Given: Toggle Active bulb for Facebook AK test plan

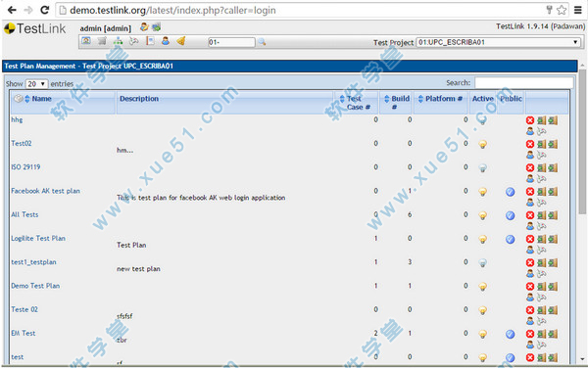Looking at the screenshot, I should click(483, 192).
